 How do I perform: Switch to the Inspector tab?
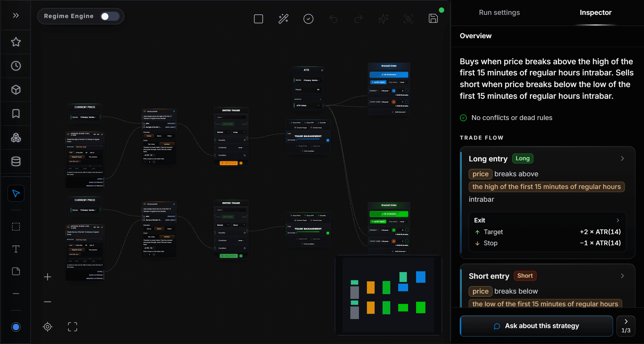coord(596,12)
